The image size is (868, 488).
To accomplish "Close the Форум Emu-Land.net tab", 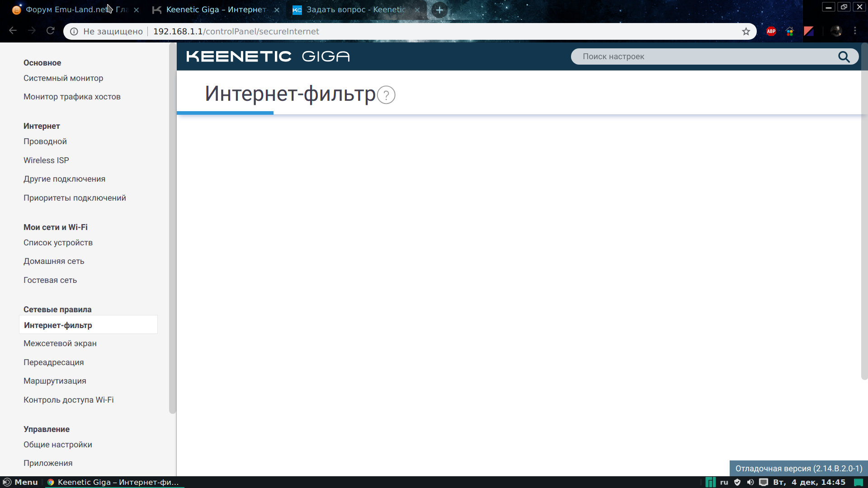I will pyautogui.click(x=137, y=10).
